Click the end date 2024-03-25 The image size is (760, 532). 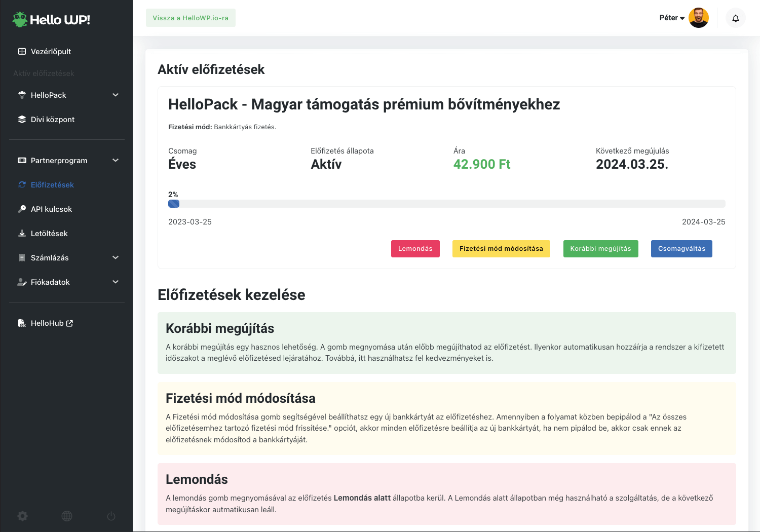click(704, 222)
